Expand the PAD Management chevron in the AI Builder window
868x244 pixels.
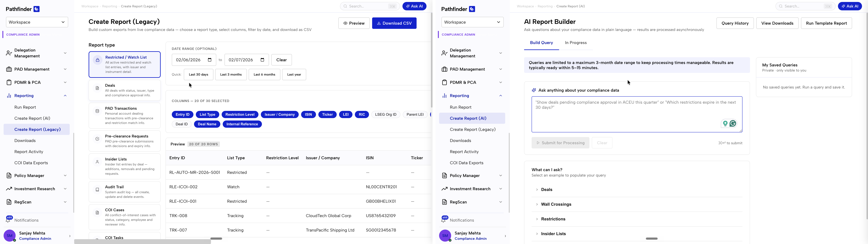click(500, 69)
